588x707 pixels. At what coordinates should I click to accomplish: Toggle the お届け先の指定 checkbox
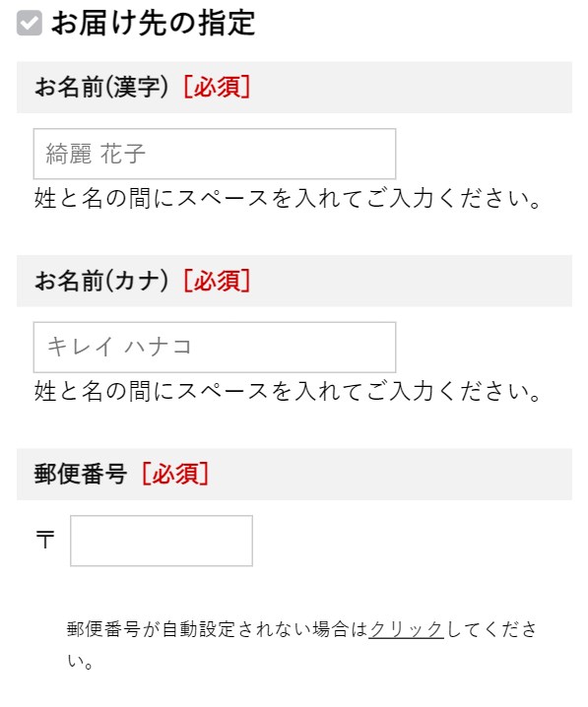coord(30,23)
